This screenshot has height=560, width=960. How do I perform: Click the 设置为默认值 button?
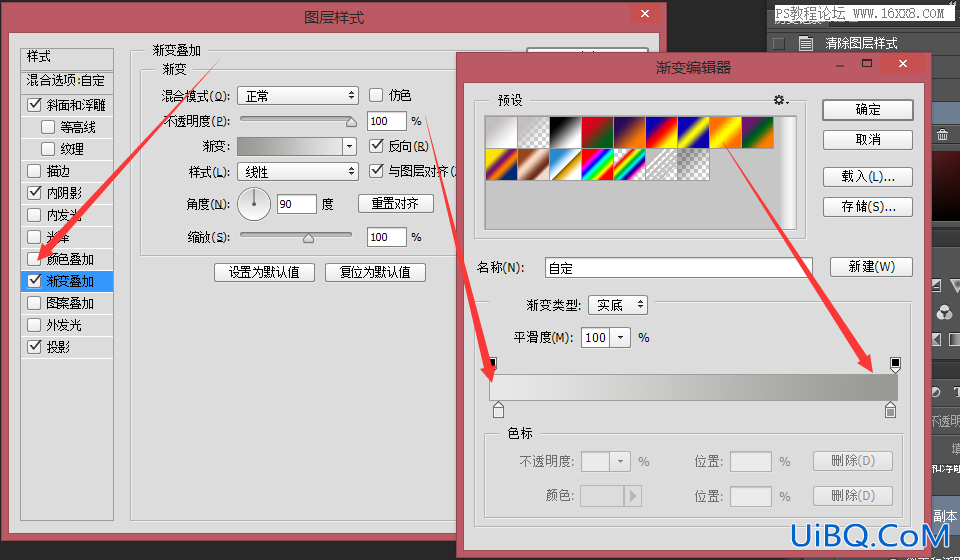(x=264, y=272)
